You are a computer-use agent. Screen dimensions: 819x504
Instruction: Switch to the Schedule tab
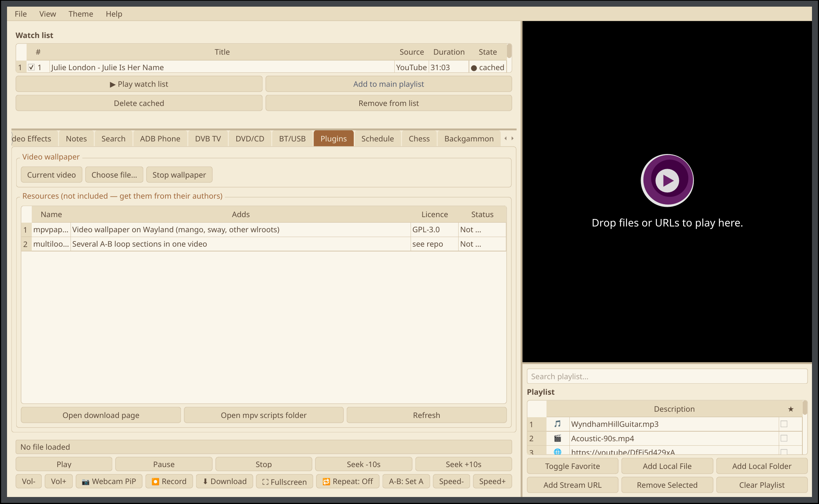click(377, 138)
